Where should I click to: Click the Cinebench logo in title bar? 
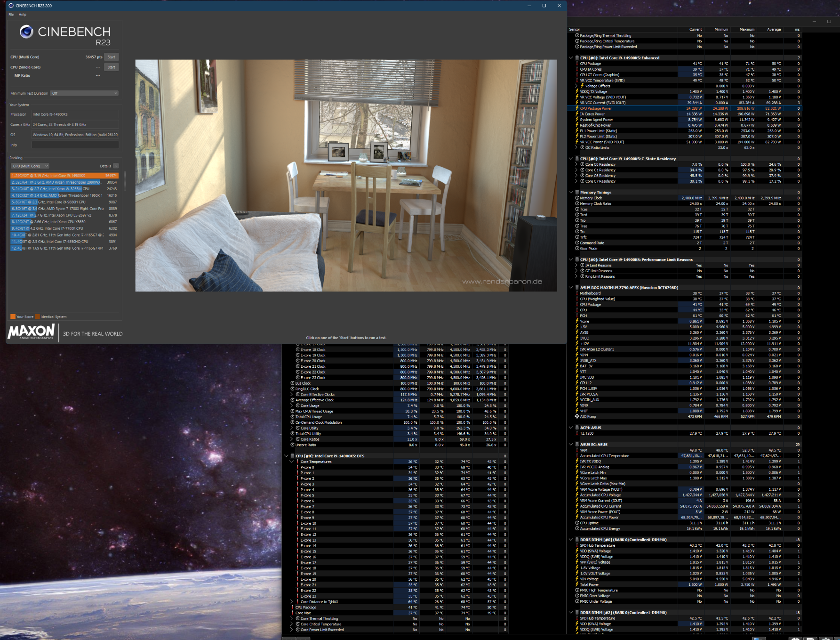[11, 6]
